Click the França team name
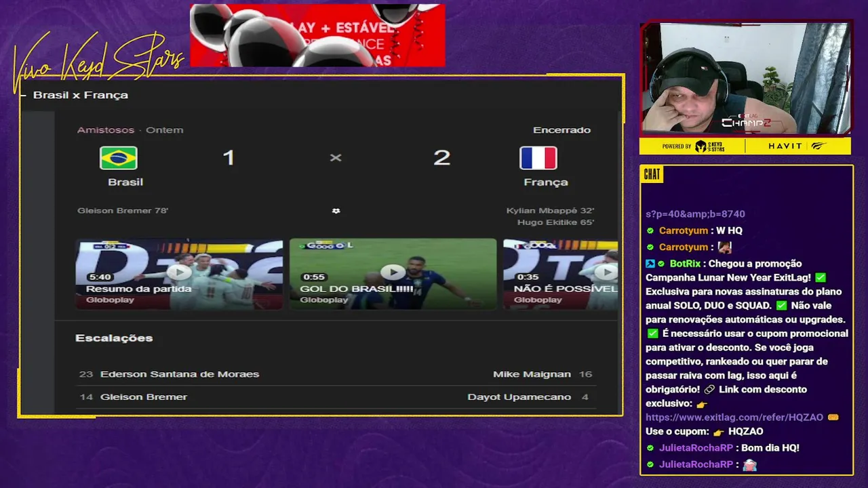The height and width of the screenshot is (488, 868). click(546, 182)
